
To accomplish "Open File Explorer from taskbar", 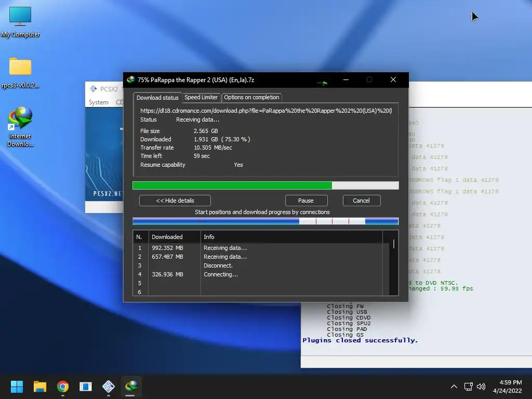I will 39,387.
